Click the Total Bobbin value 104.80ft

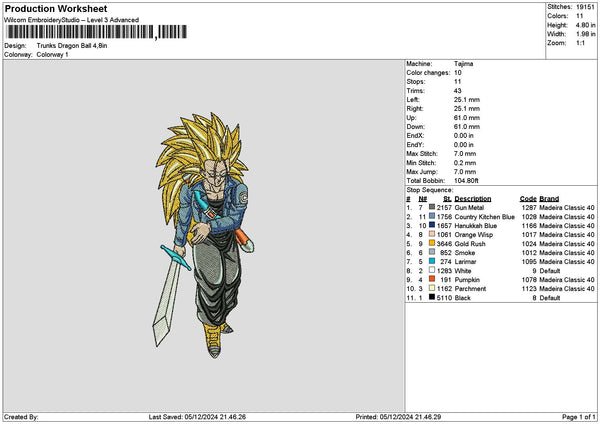[466, 181]
